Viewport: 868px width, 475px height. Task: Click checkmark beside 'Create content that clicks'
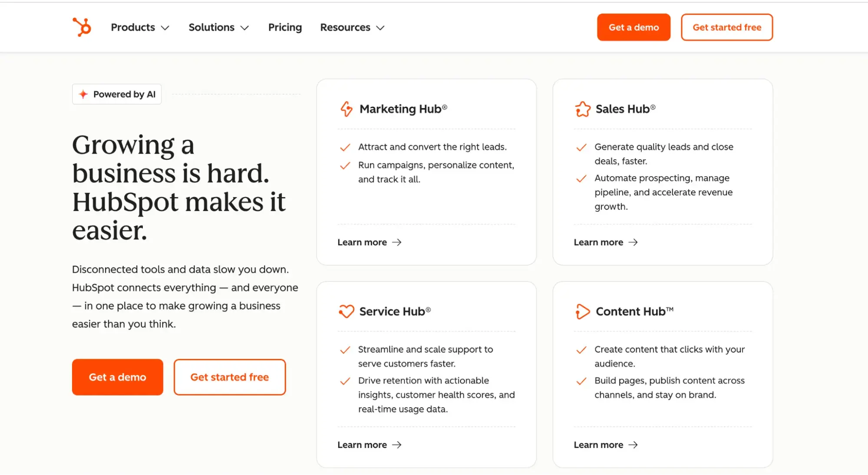point(581,350)
